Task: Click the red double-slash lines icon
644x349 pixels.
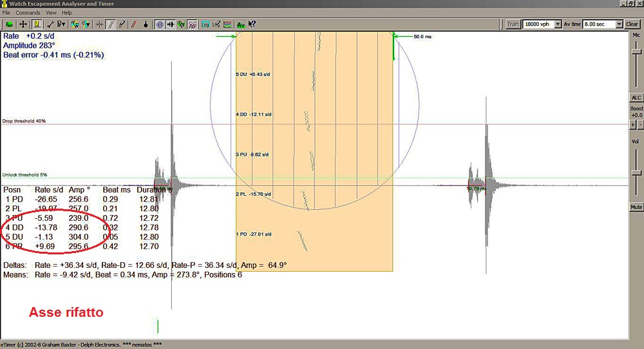Action: click(133, 24)
